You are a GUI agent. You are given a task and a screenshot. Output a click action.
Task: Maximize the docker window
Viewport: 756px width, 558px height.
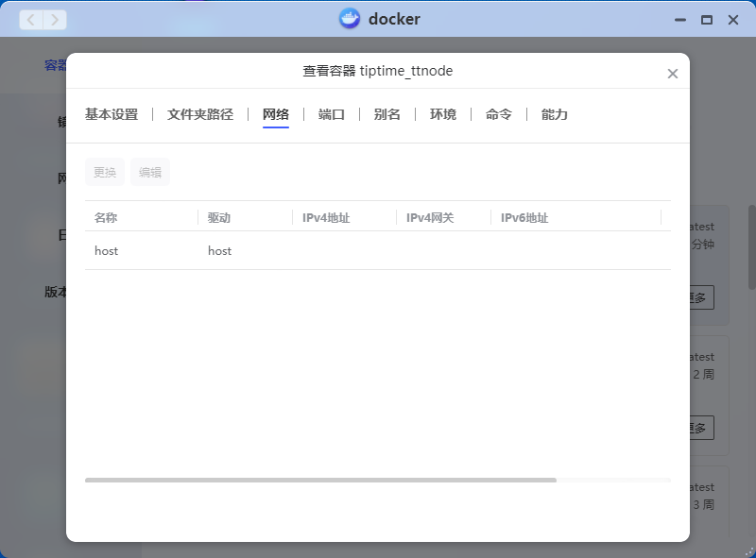coord(706,20)
